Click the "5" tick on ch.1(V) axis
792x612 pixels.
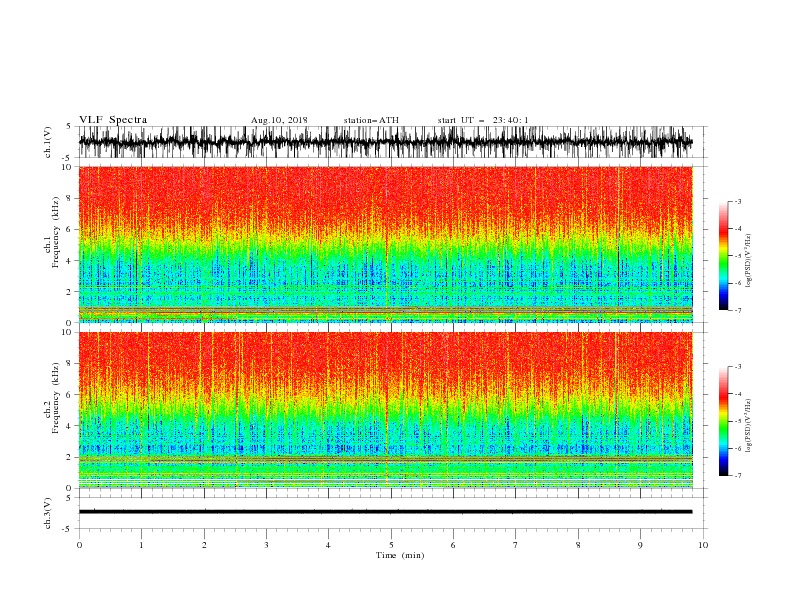[x=69, y=127]
